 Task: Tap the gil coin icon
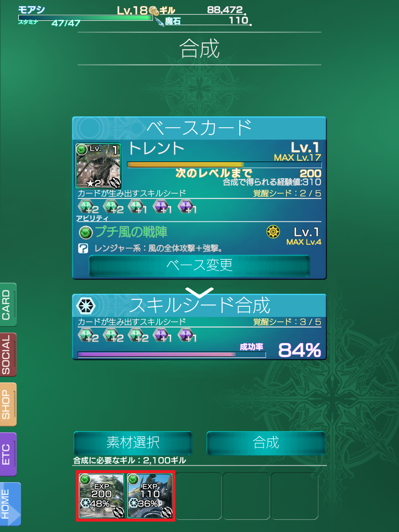pyautogui.click(x=154, y=11)
